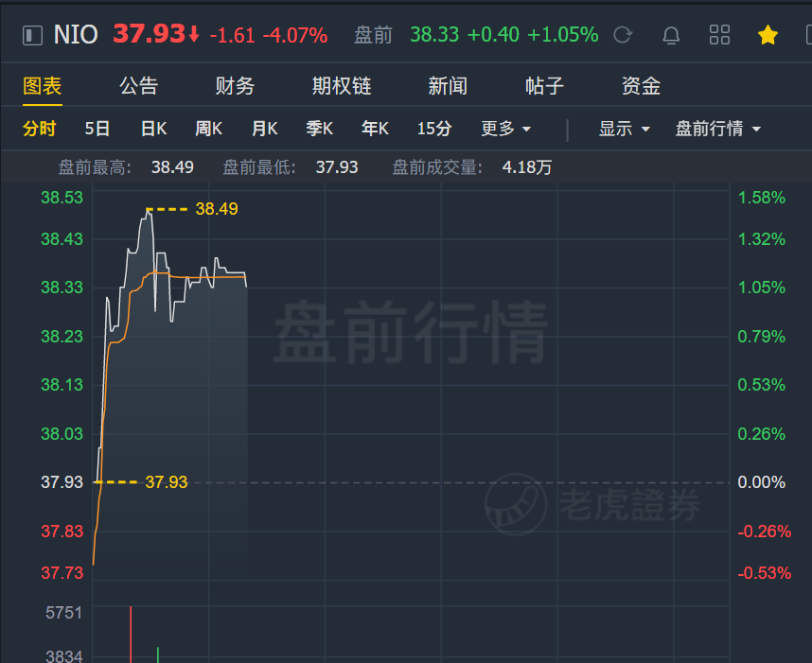Expand the 盘前行情 dropdown
Viewport: 812px width, 663px height.
tap(717, 129)
